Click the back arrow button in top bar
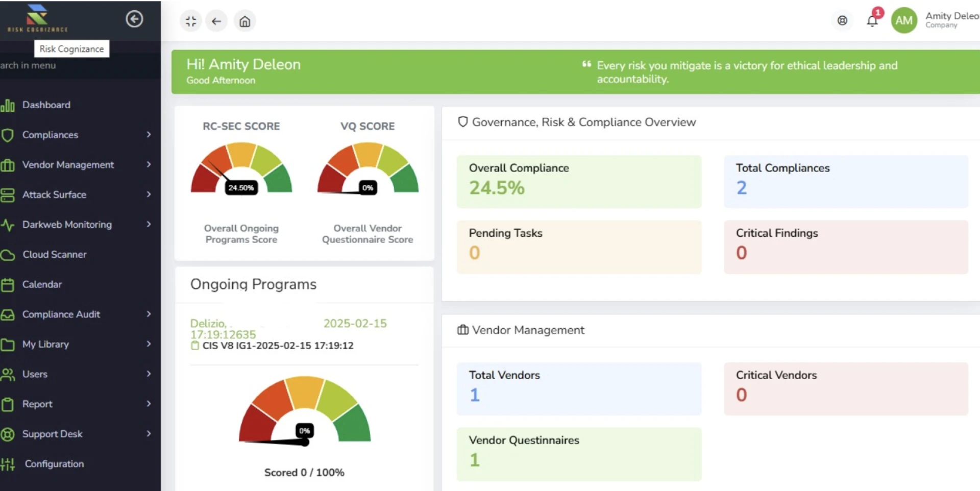The width and height of the screenshot is (980, 491). click(216, 21)
